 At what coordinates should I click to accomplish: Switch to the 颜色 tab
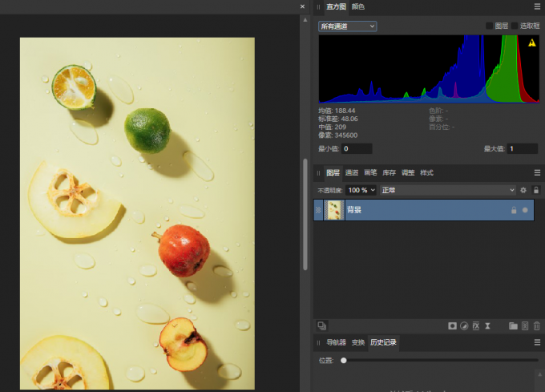358,6
